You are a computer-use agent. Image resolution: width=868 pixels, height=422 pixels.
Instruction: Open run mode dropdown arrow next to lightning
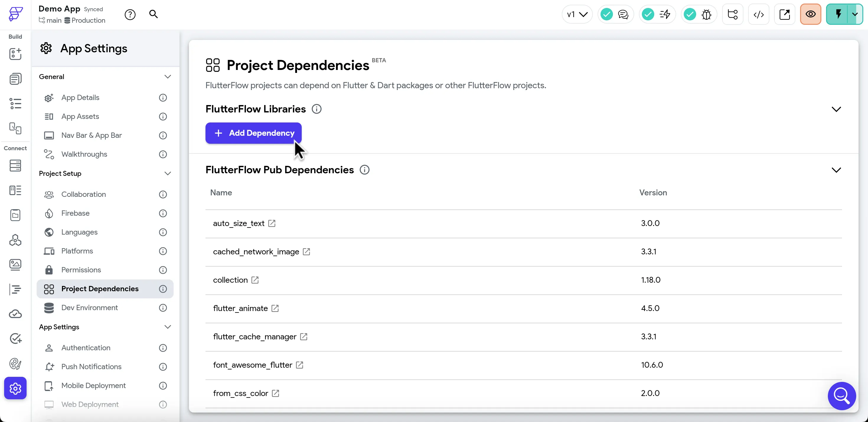[x=855, y=14]
